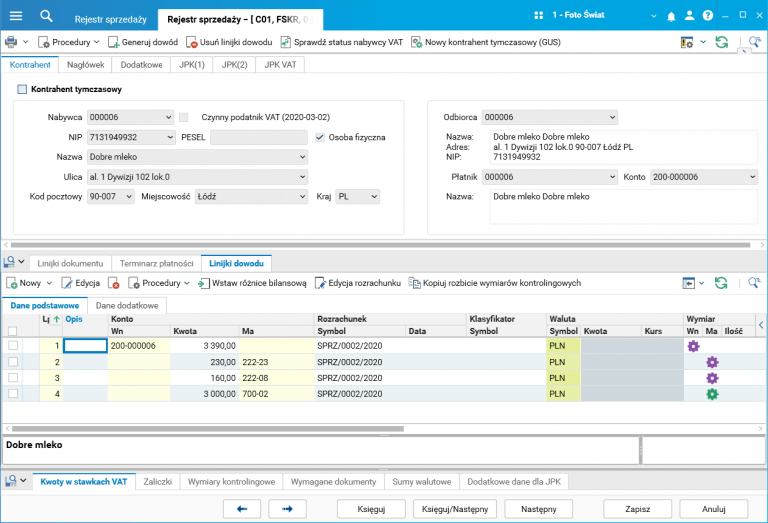Click the Anuluj button
The image size is (768, 523).
[712, 509]
